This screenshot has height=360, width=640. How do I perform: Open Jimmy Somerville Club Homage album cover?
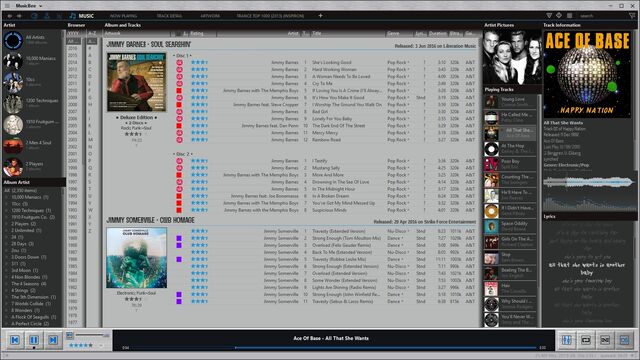point(136,258)
